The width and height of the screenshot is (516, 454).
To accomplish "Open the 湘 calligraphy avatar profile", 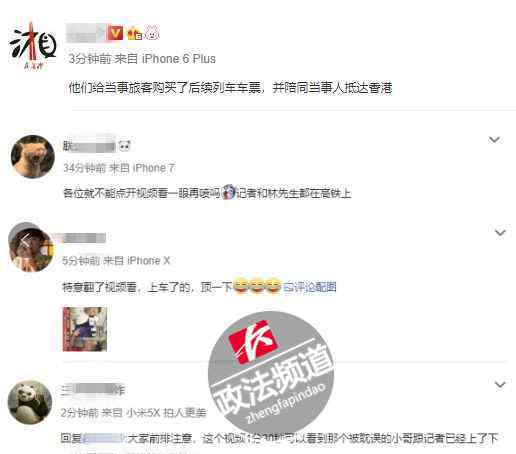I will 32,46.
